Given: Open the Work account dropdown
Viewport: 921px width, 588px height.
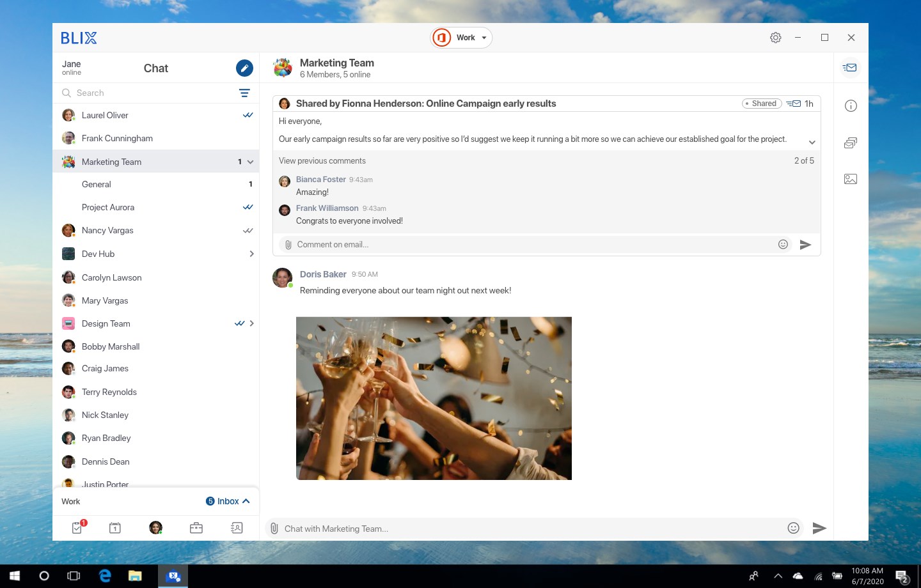Looking at the screenshot, I should (x=461, y=38).
